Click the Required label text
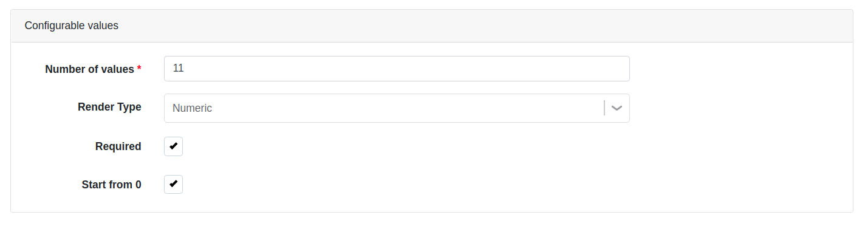The image size is (868, 226). click(118, 146)
